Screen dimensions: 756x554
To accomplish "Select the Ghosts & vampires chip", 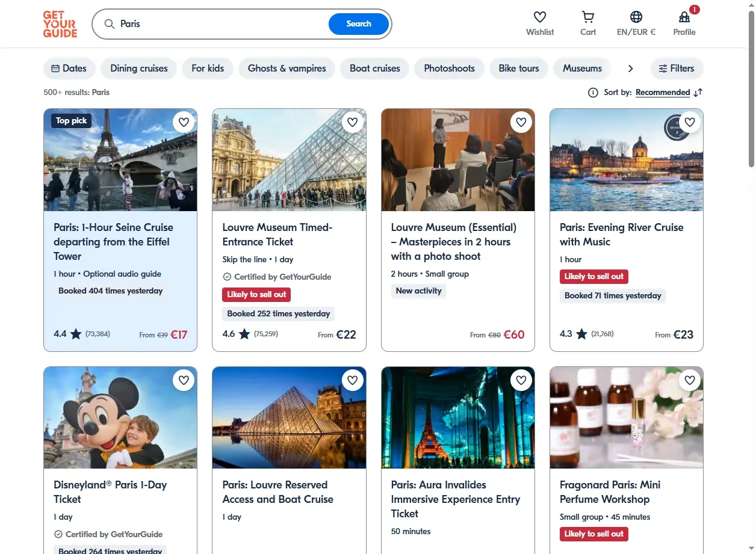I will 287,69.
